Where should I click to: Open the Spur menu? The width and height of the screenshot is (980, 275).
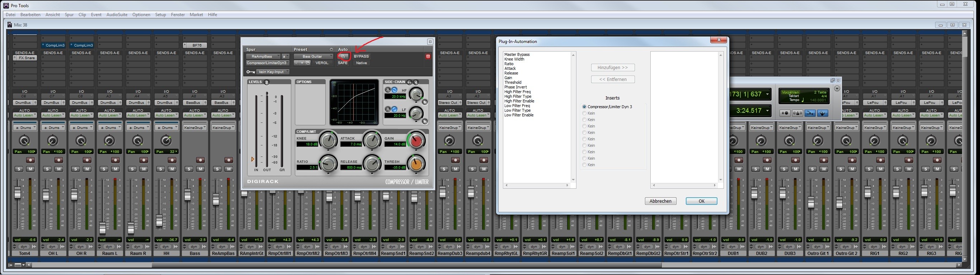pyautogui.click(x=69, y=14)
